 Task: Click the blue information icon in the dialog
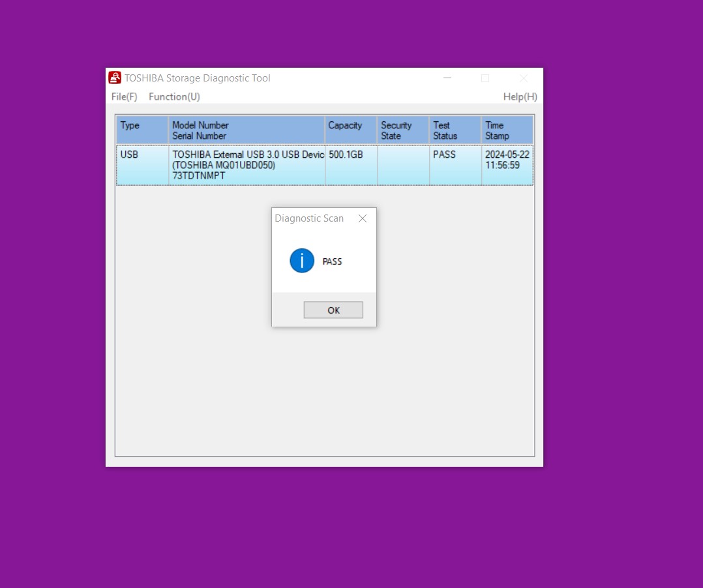coord(301,260)
